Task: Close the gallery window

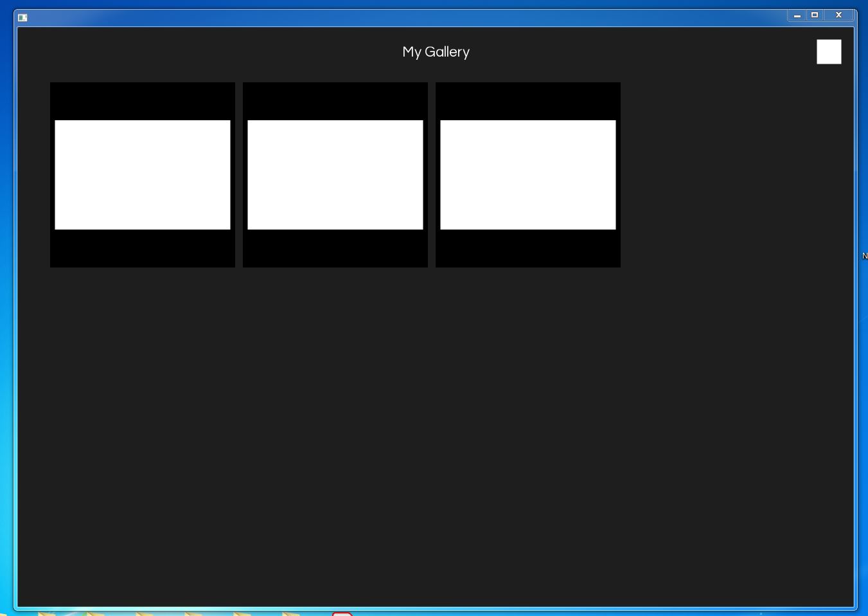Action: click(x=839, y=15)
